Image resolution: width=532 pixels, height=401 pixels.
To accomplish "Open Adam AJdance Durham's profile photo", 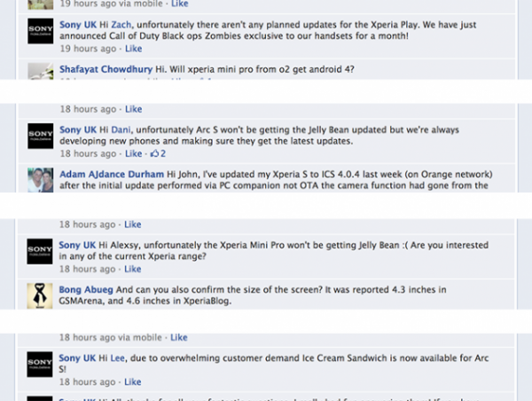I will (41, 180).
